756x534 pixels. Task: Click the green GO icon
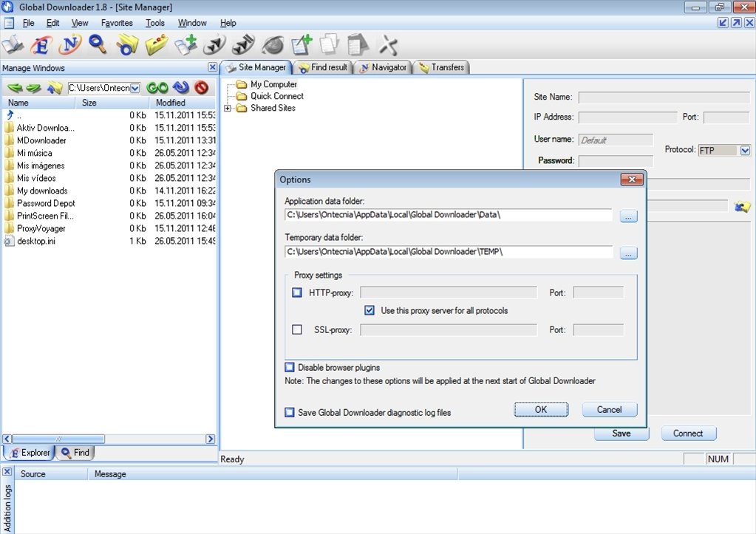[157, 88]
